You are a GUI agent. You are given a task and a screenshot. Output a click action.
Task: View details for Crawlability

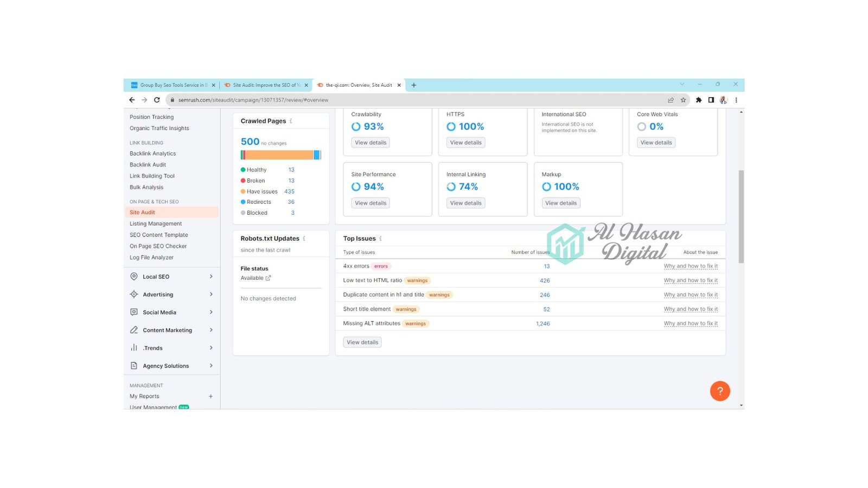tap(371, 143)
